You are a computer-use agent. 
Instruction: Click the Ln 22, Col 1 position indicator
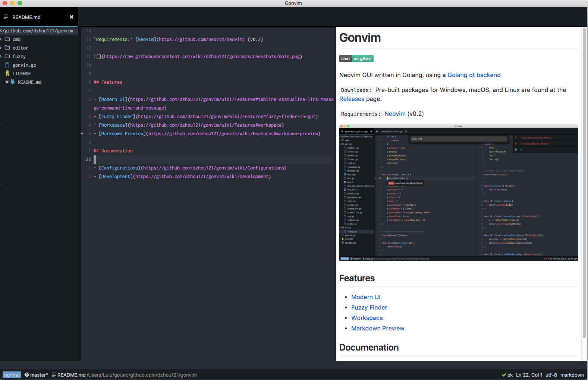pos(529,375)
